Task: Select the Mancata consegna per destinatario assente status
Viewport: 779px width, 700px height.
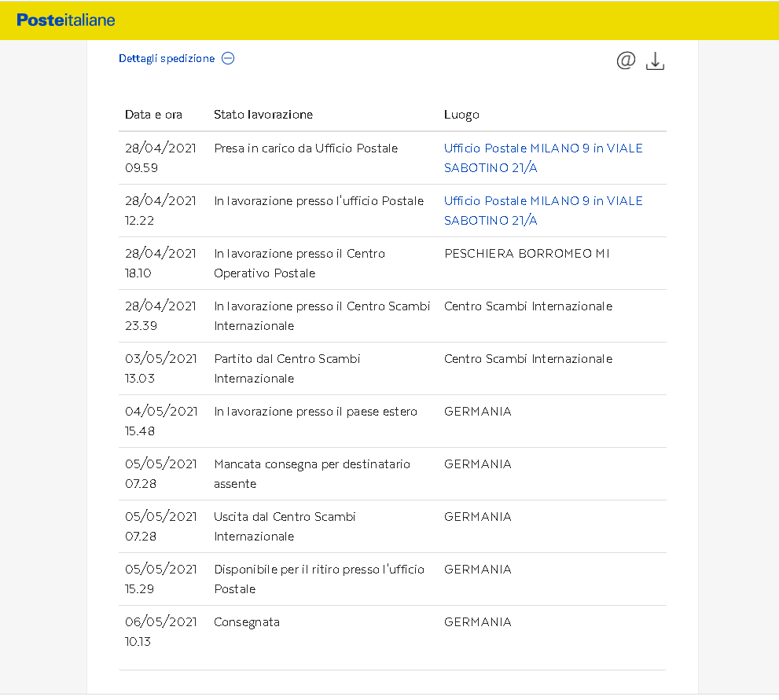Action: (312, 474)
